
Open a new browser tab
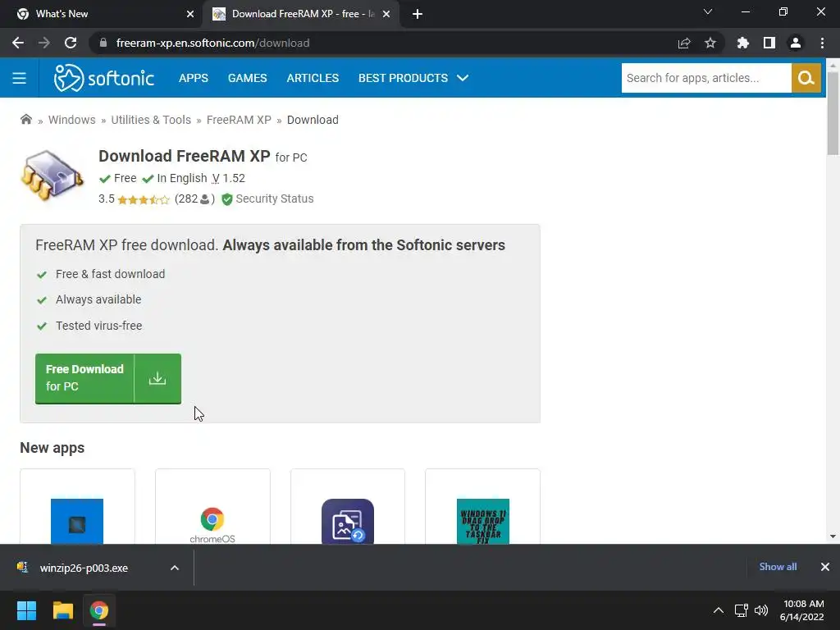coord(418,14)
